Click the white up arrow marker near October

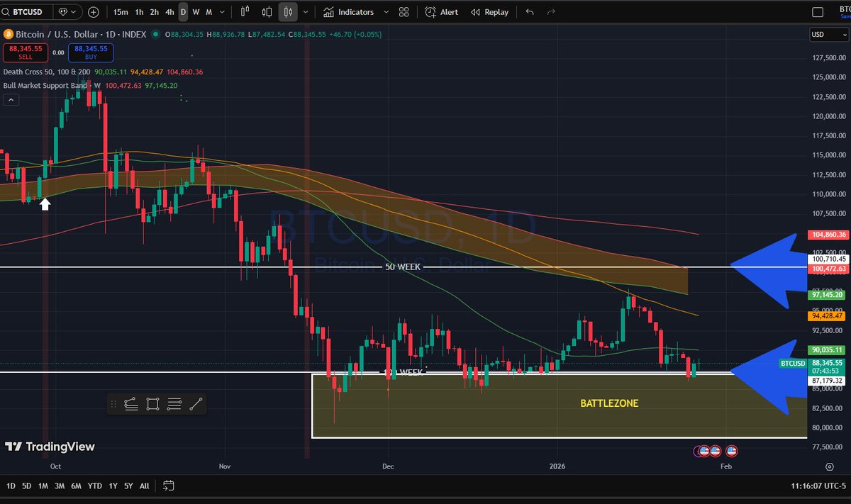[x=45, y=204]
